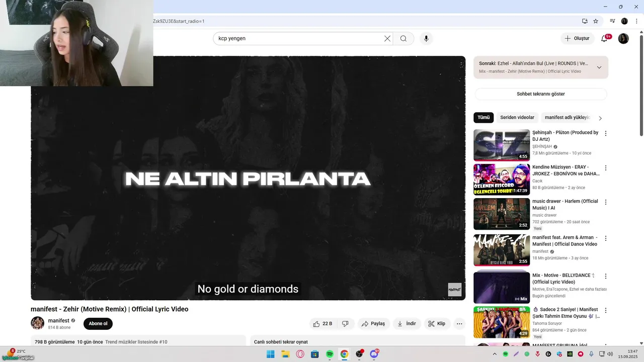Image resolution: width=644 pixels, height=362 pixels.
Task: Select the Tümü filter chip
Action: pyautogui.click(x=484, y=118)
